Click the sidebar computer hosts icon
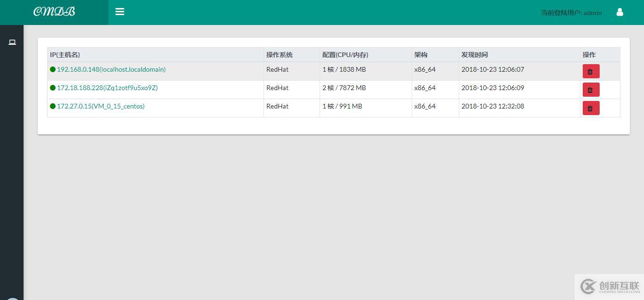This screenshot has height=300, width=644. click(12, 42)
